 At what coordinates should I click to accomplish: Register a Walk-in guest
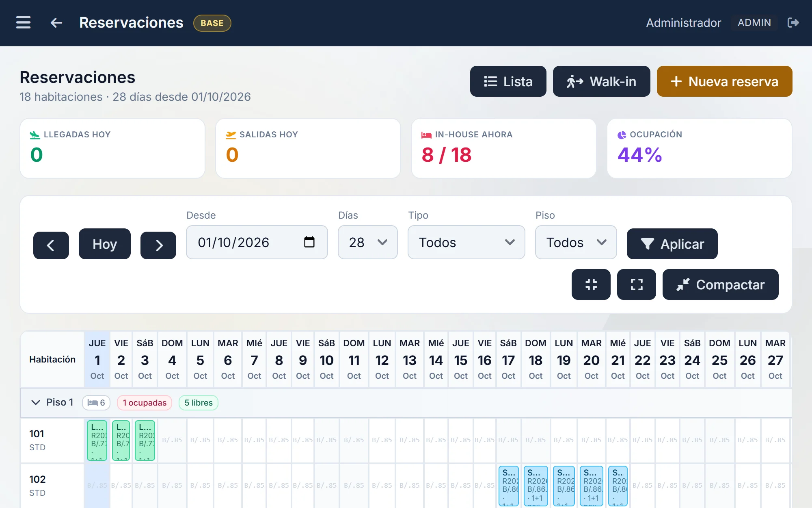601,81
